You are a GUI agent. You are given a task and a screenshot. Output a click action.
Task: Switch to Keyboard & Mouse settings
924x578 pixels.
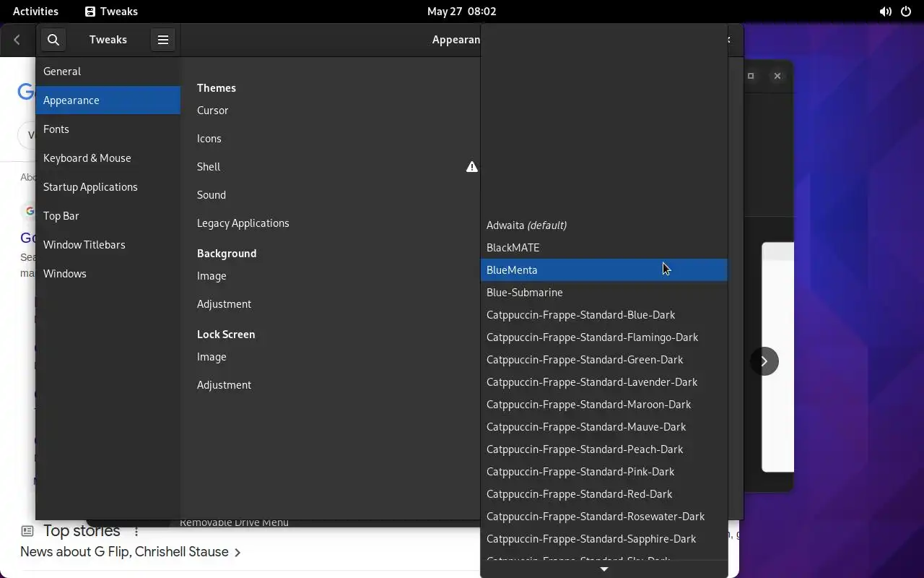(x=87, y=158)
